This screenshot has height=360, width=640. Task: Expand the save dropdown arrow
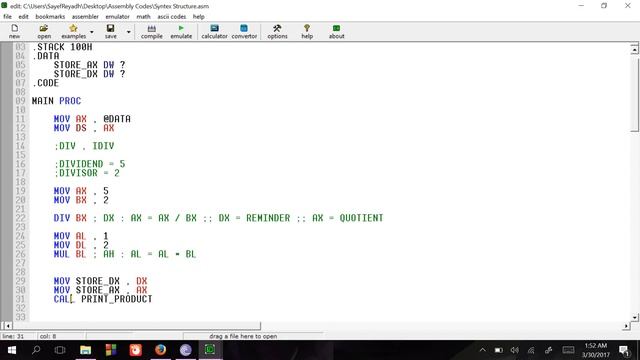pos(129,32)
